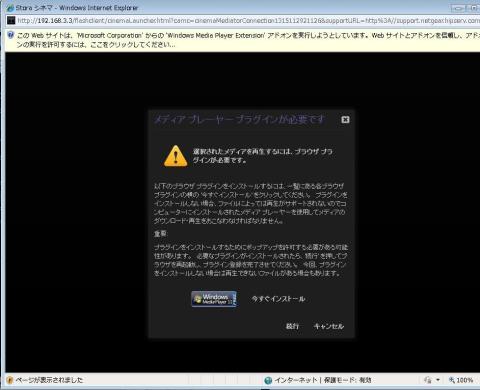This screenshot has height=390, width=480.
Task: Click the page favicon in the address bar
Action: pyautogui.click(x=11, y=21)
